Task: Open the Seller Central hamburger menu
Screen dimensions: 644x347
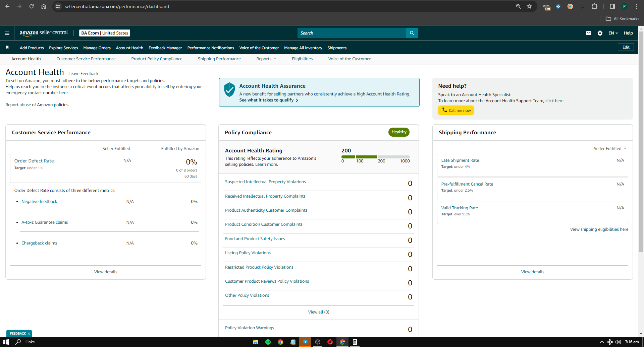Action: pos(7,33)
